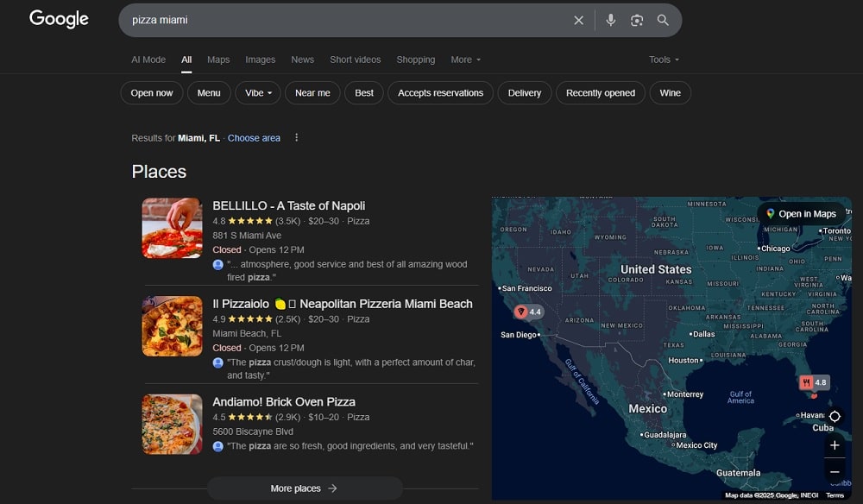
Task: Toggle the Open now filter
Action: tap(152, 93)
